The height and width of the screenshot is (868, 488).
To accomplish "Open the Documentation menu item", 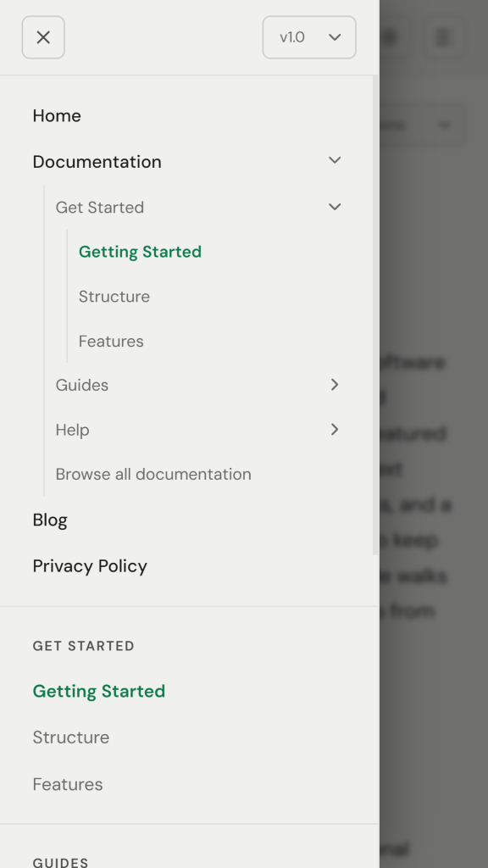I will click(x=97, y=162).
